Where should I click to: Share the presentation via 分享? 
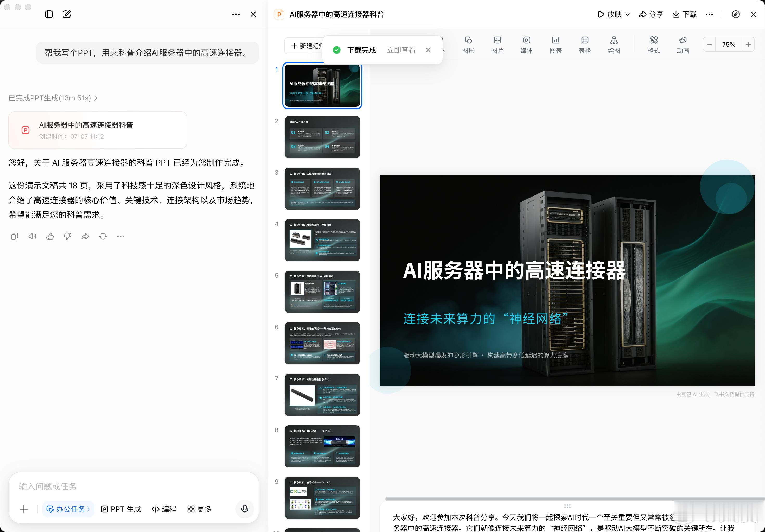[651, 14]
